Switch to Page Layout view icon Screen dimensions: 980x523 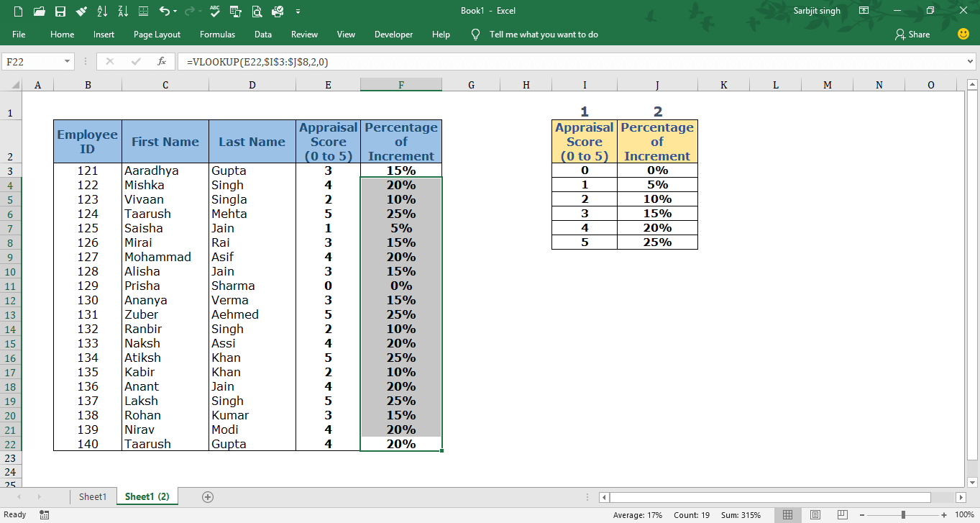click(x=815, y=514)
